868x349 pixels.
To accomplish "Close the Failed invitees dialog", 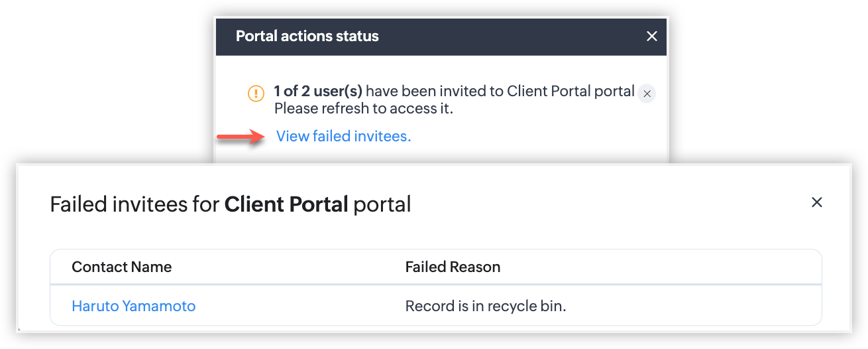I will click(x=816, y=202).
